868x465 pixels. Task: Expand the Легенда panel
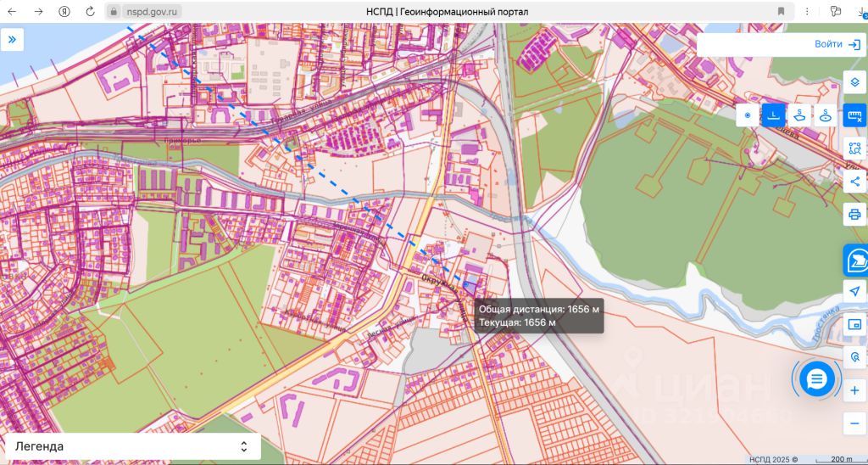tap(132, 446)
